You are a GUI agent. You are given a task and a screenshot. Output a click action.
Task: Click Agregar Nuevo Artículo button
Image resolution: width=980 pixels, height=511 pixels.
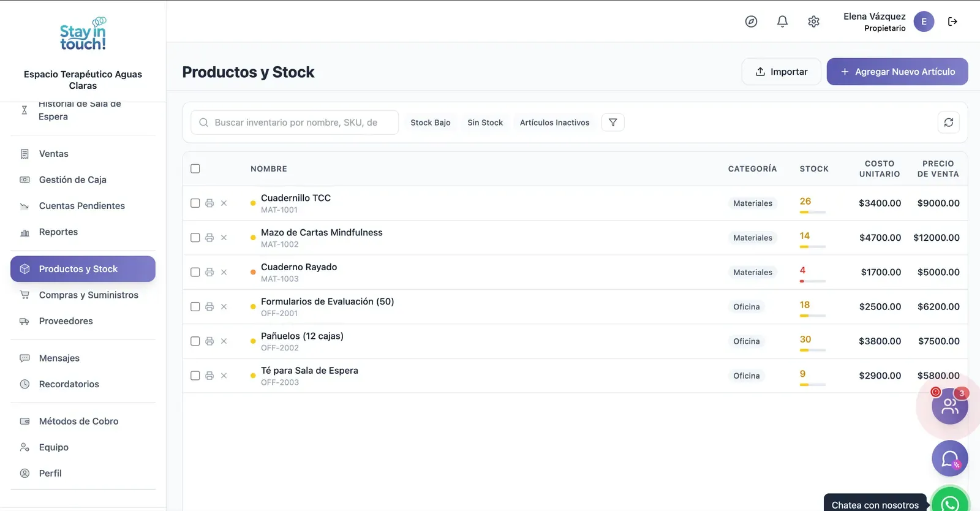(897, 72)
